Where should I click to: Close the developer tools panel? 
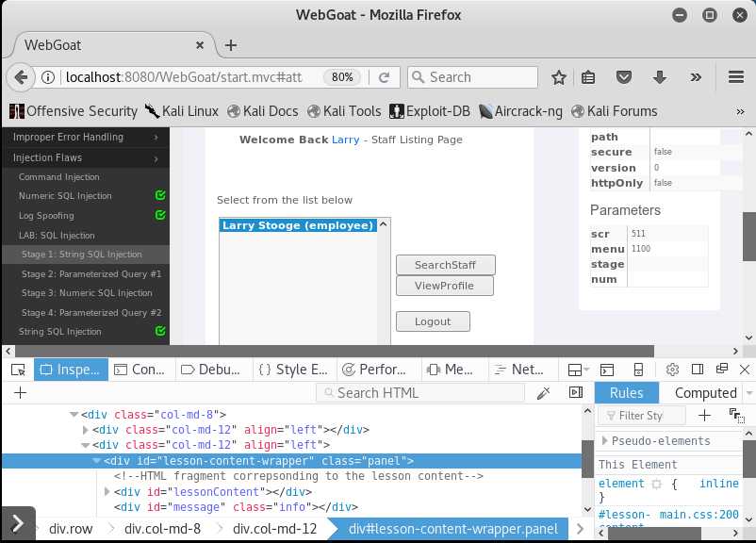click(745, 370)
